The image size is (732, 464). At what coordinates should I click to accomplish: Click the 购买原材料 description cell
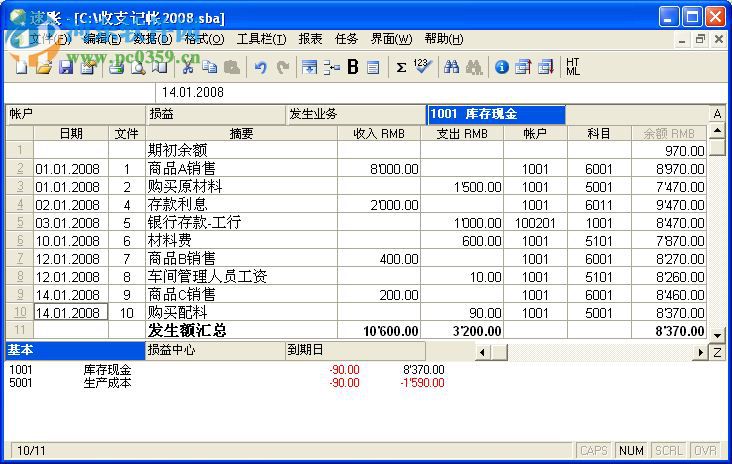[x=241, y=187]
